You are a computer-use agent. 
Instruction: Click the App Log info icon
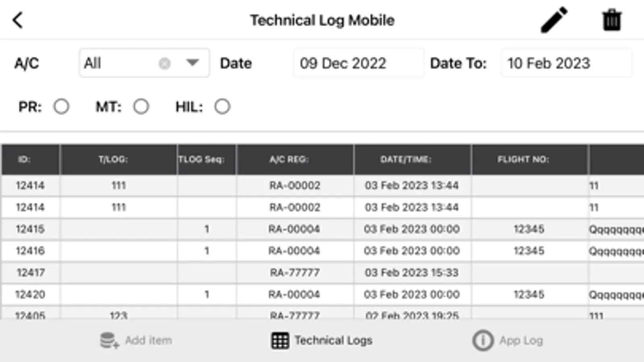pyautogui.click(x=482, y=341)
